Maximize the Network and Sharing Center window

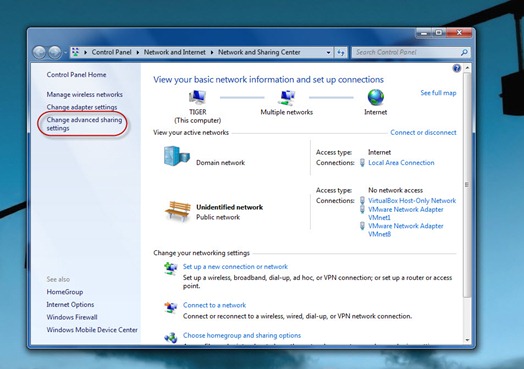(x=439, y=33)
